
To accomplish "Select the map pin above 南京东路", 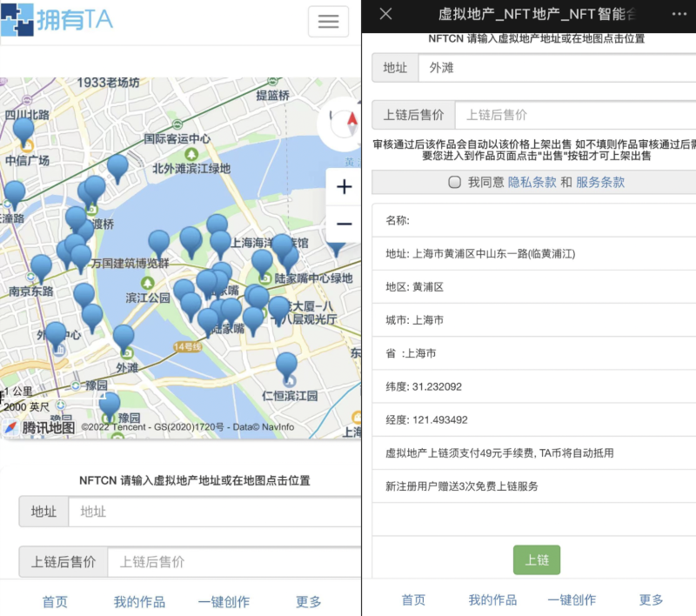I will pos(41,269).
